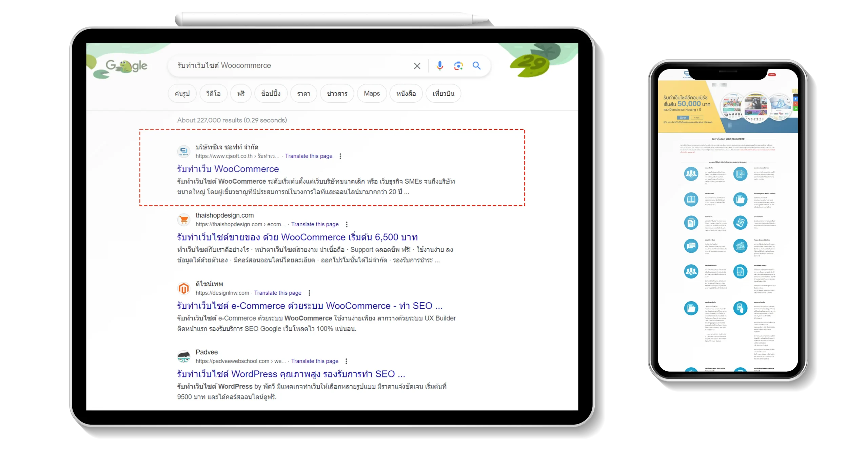Open three-dot menu beside padveewebschool.com result
Viewport: 868px width, 455px height.
346,361
